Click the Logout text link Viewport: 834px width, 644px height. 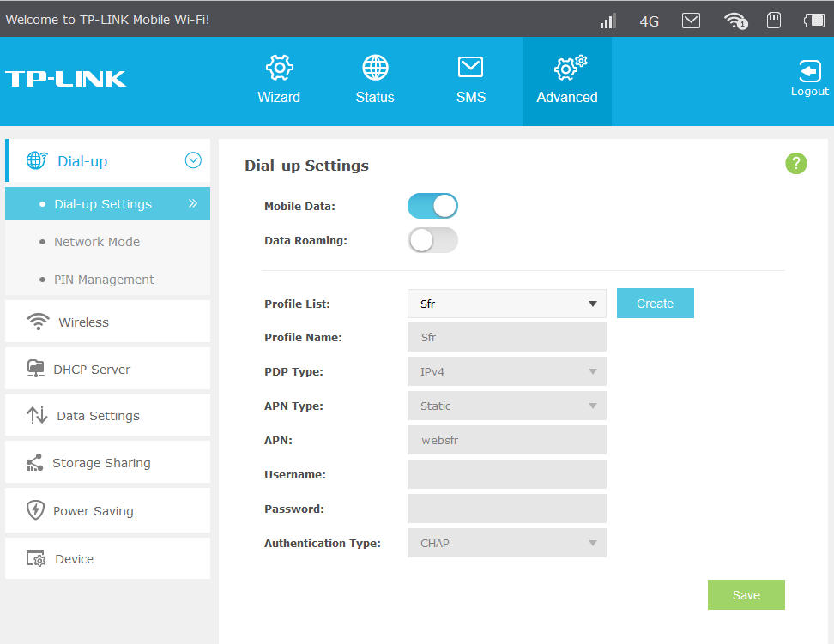tap(809, 92)
